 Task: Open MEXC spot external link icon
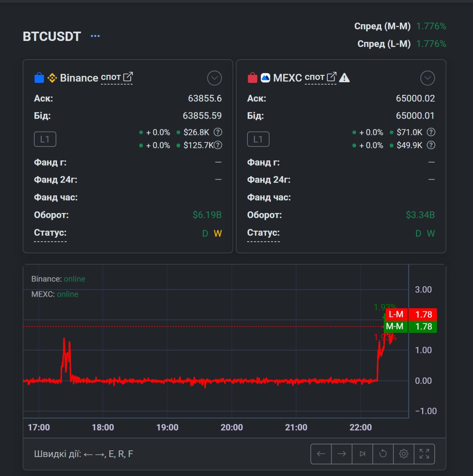[331, 77]
